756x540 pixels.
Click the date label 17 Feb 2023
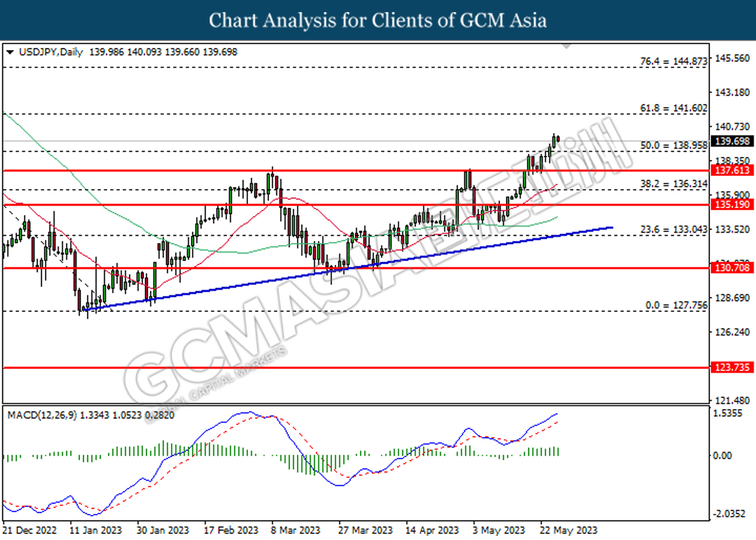click(x=231, y=530)
